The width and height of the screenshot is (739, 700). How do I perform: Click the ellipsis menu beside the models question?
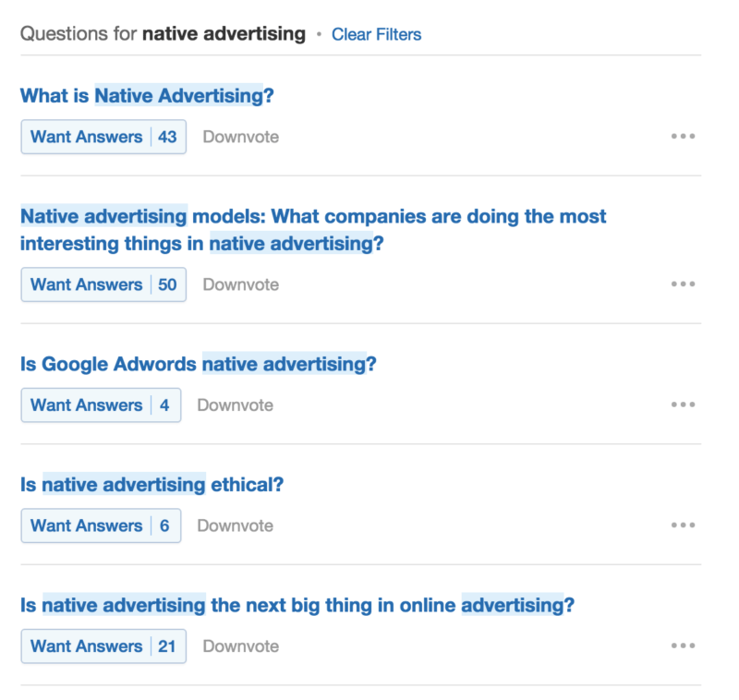[x=684, y=284]
